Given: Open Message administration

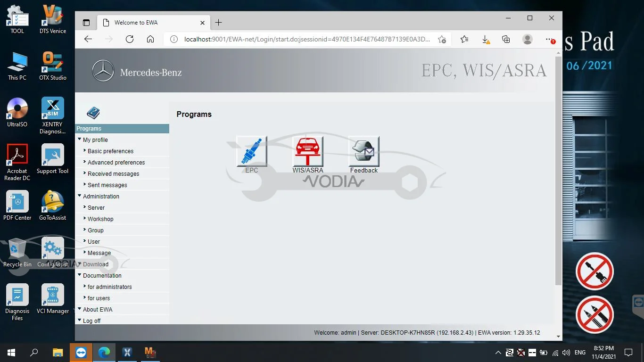Looking at the screenshot, I should click(x=99, y=253).
